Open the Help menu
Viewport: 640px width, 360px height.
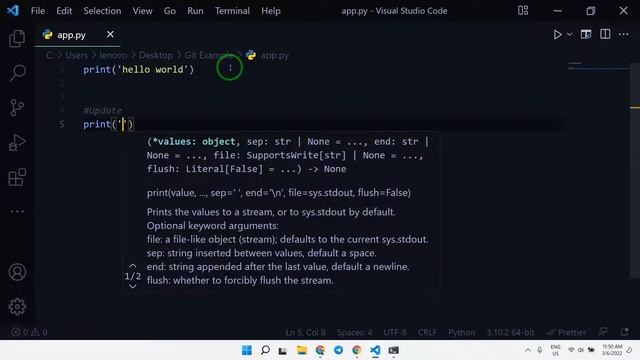[271, 11]
